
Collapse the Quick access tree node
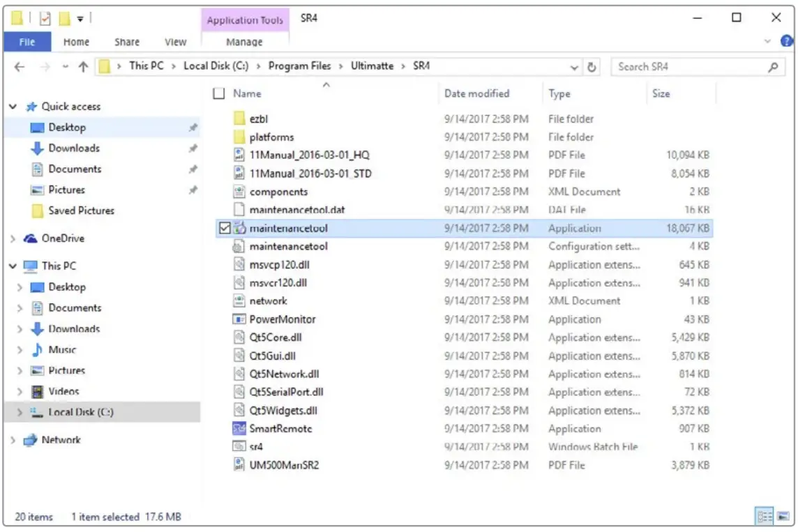point(13,106)
